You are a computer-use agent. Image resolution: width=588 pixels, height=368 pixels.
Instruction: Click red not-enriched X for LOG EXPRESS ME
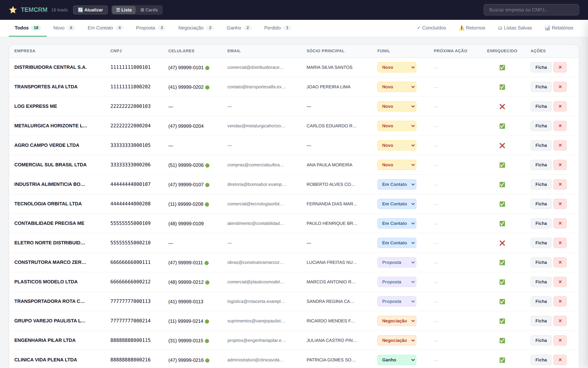coord(502,107)
